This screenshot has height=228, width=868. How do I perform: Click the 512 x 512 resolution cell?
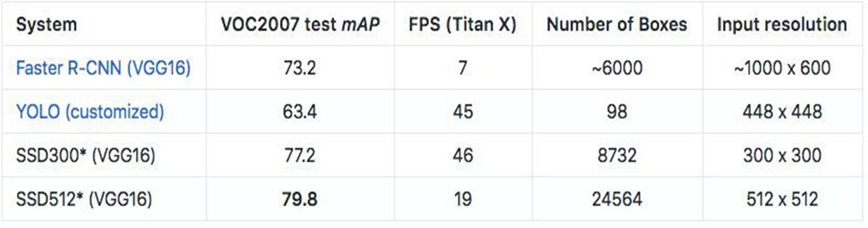point(782,199)
